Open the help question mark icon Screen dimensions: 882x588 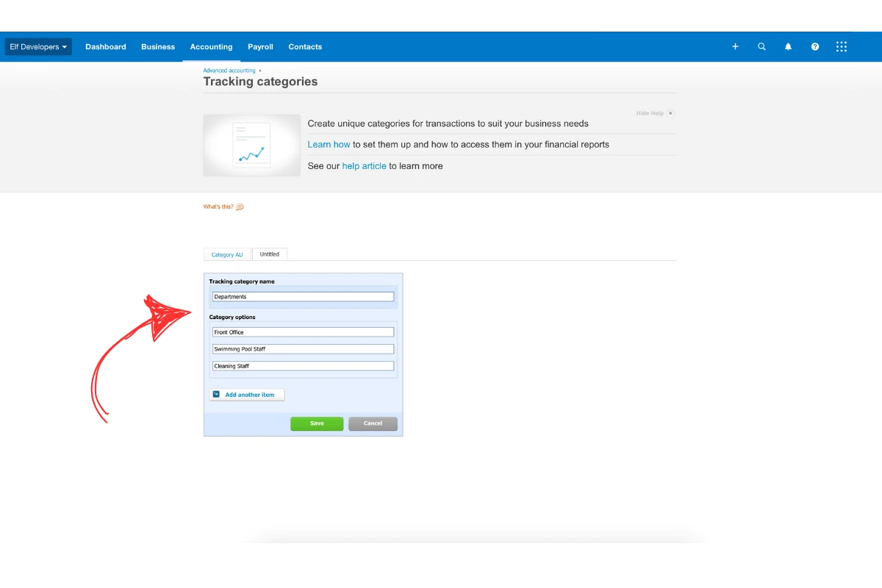[814, 46]
